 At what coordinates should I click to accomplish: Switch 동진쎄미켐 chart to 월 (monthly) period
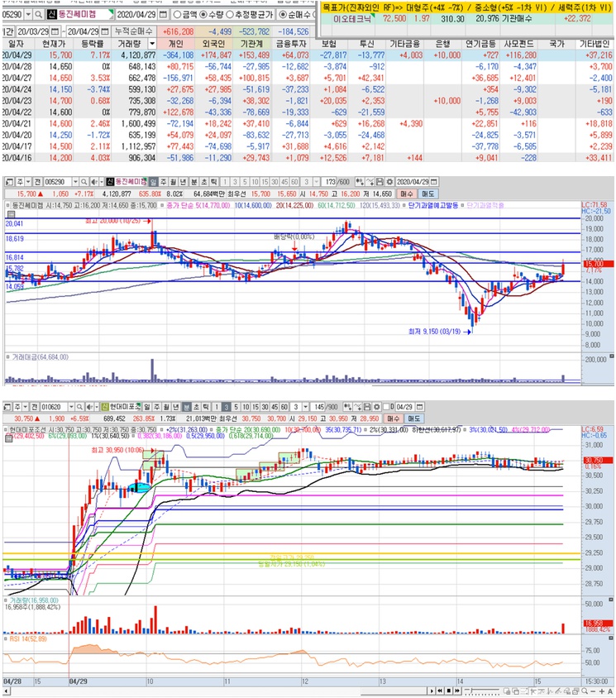173,182
